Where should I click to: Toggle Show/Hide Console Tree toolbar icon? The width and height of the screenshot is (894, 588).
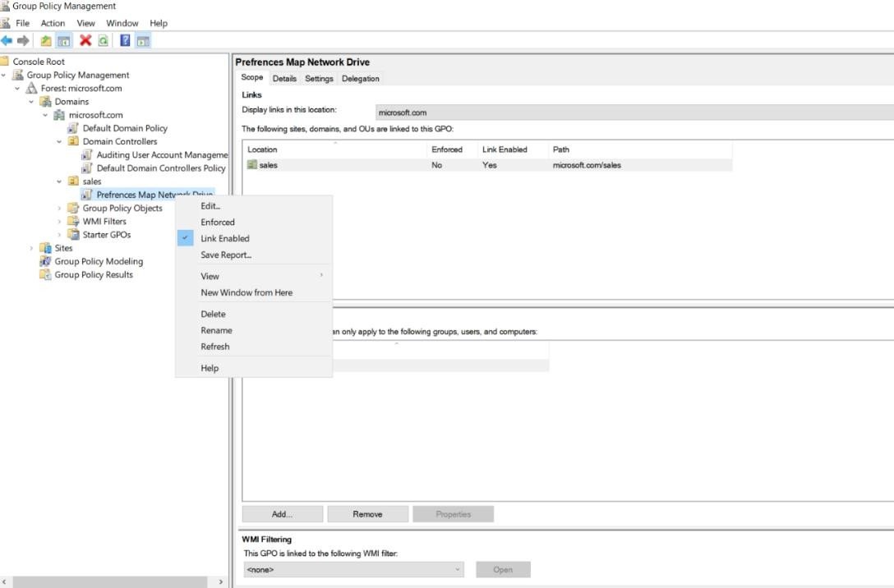click(x=64, y=40)
